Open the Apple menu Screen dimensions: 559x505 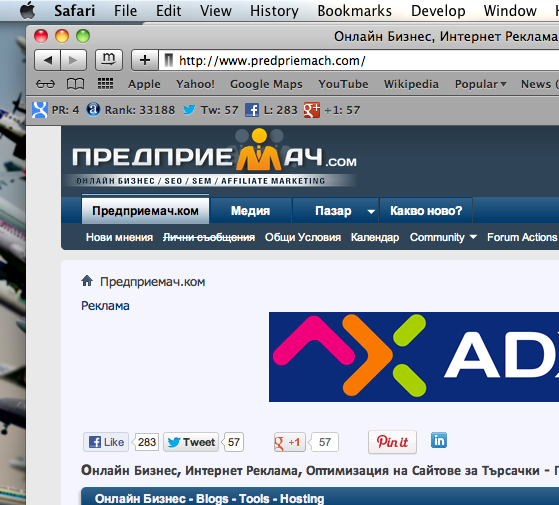tap(28, 10)
